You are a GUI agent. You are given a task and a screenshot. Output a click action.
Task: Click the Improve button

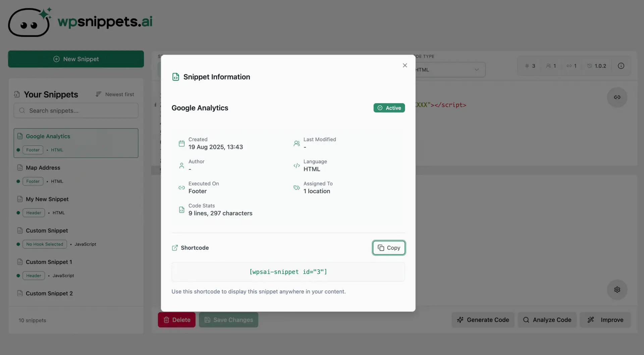605,320
